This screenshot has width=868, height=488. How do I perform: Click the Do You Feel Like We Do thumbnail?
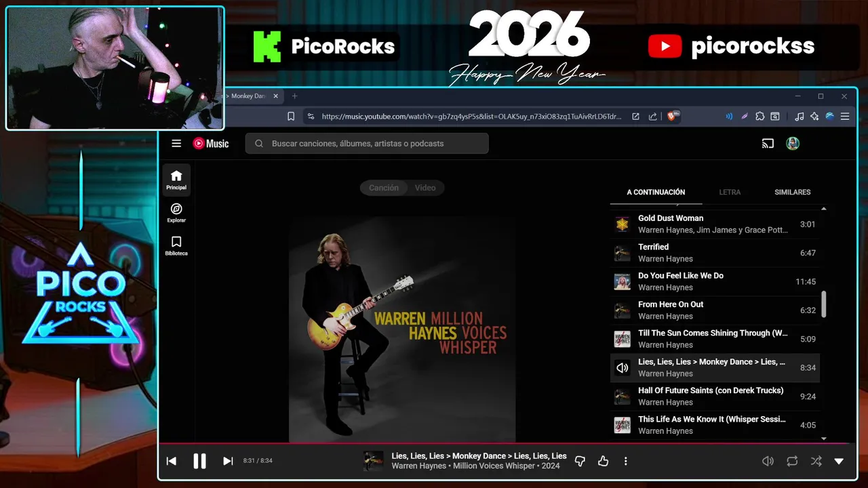point(623,281)
